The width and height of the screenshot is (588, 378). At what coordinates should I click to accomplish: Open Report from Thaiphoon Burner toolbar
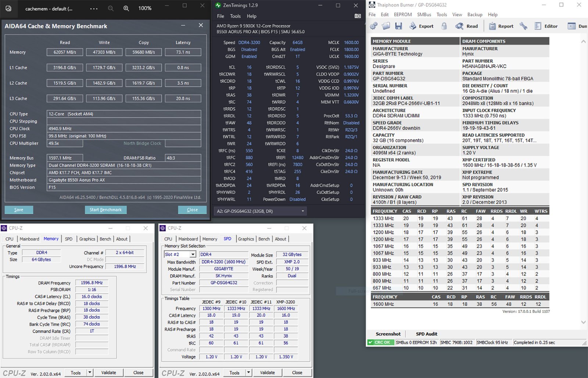(x=501, y=26)
